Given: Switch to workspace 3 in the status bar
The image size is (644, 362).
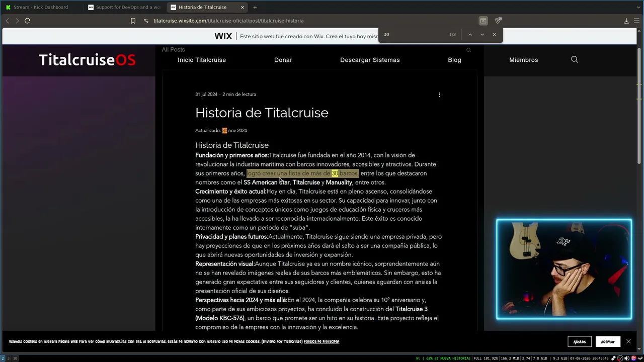Looking at the screenshot, I should [9, 358].
